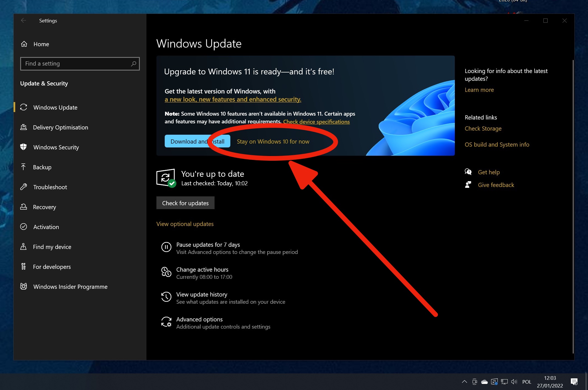
Task: Open Windows Security settings
Action: tap(56, 147)
